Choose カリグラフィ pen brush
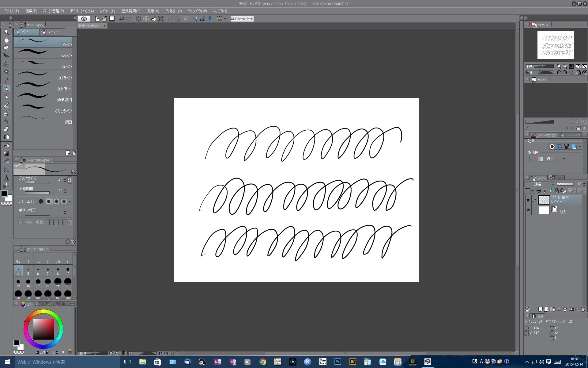This screenshot has height=368, width=588. pos(43,86)
